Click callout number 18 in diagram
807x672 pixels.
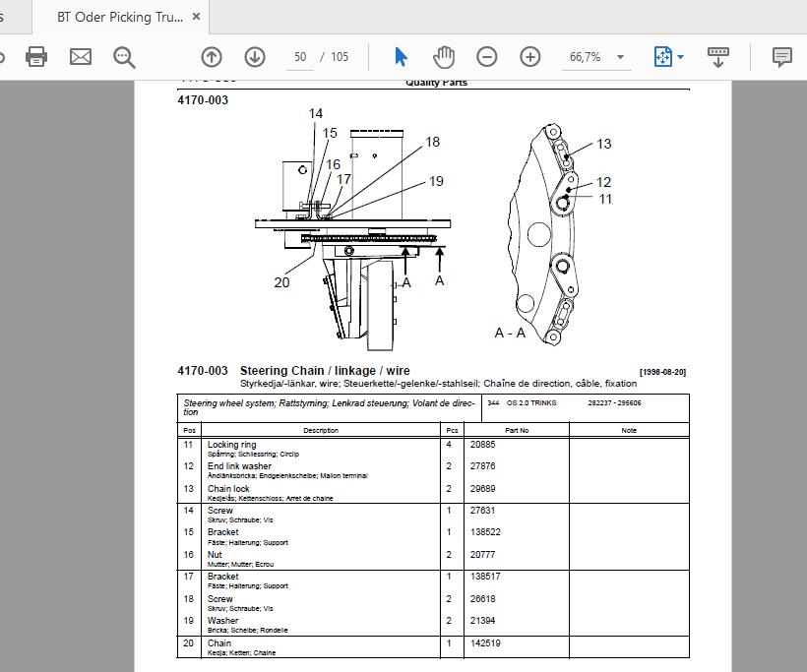click(432, 142)
